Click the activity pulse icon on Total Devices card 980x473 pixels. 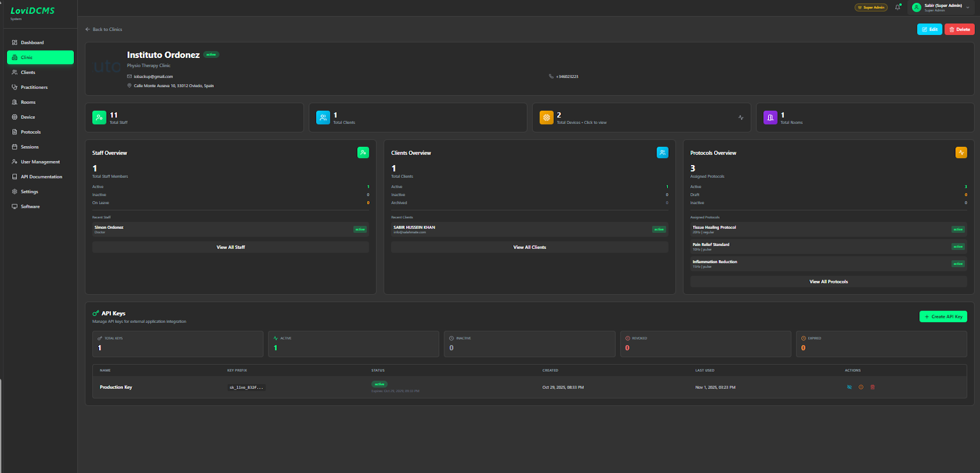coord(741,118)
